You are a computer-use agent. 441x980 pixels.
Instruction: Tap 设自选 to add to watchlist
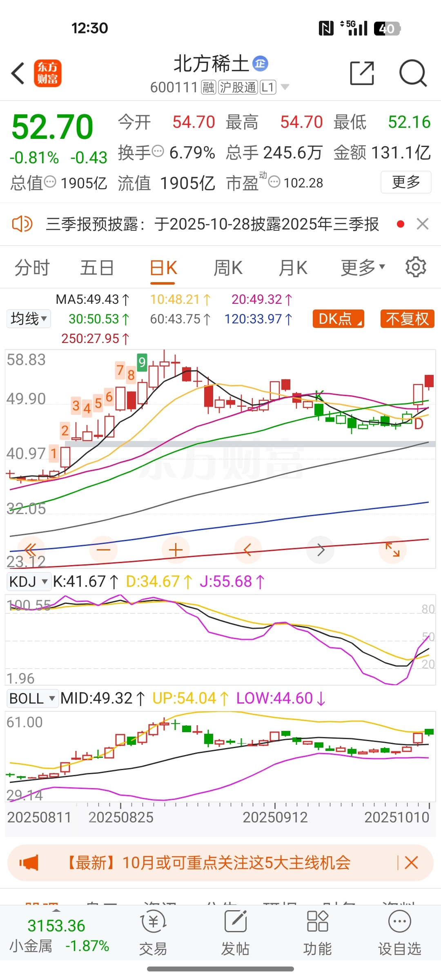point(399,933)
